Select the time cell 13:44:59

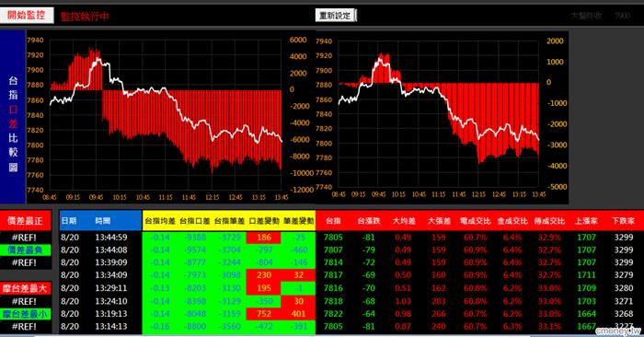pos(111,238)
